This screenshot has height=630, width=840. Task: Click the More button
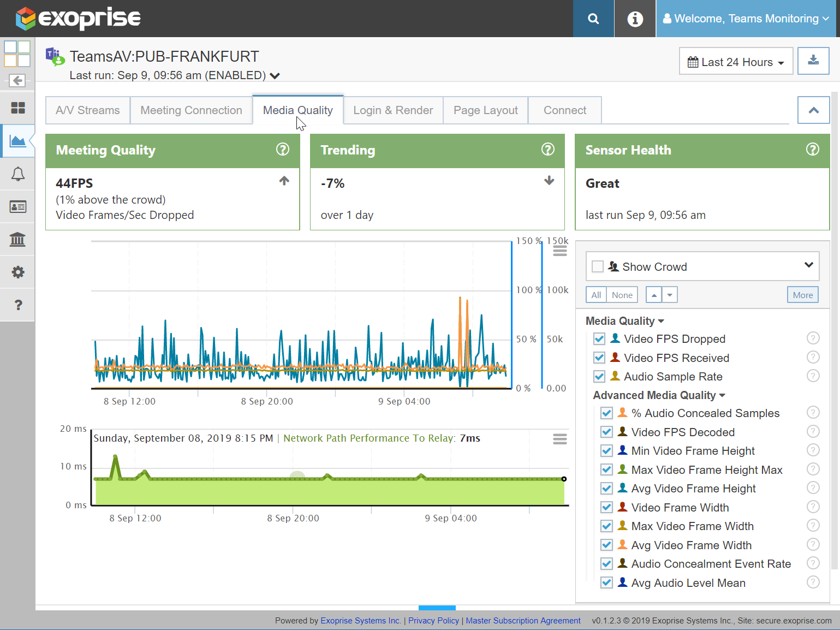pyautogui.click(x=803, y=295)
